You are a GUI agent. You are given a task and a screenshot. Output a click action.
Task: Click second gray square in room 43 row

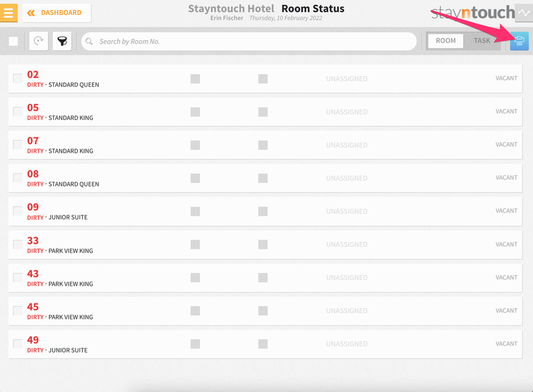tap(263, 277)
